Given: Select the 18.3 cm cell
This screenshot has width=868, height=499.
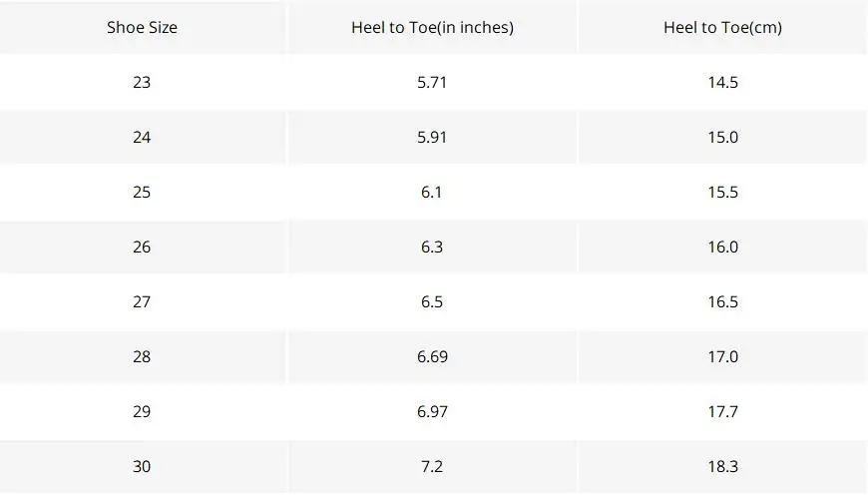Looking at the screenshot, I should pos(722,466).
